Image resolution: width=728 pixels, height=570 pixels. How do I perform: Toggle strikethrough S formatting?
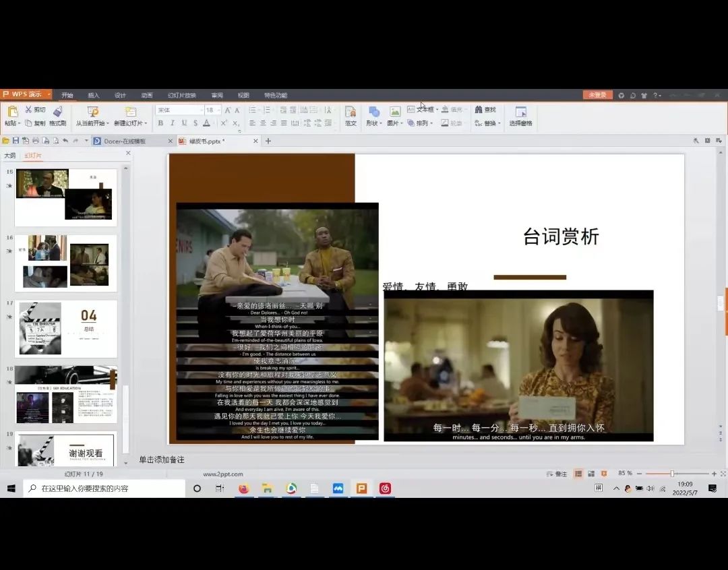click(x=195, y=123)
